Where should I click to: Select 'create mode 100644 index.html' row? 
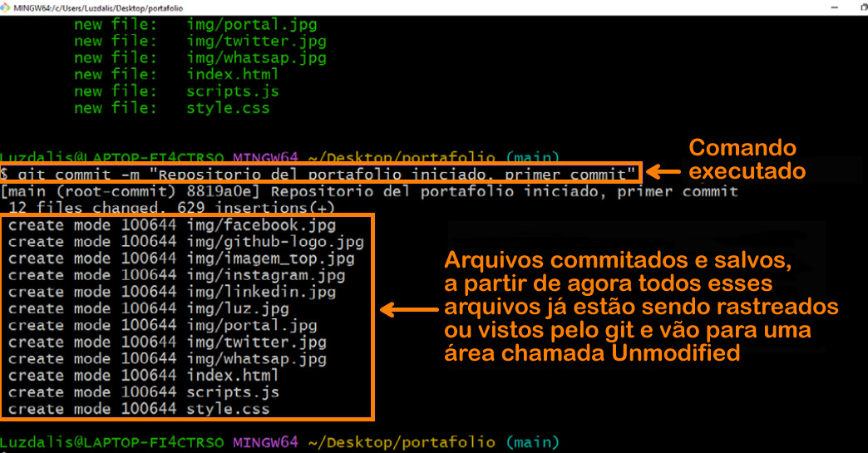point(143,375)
